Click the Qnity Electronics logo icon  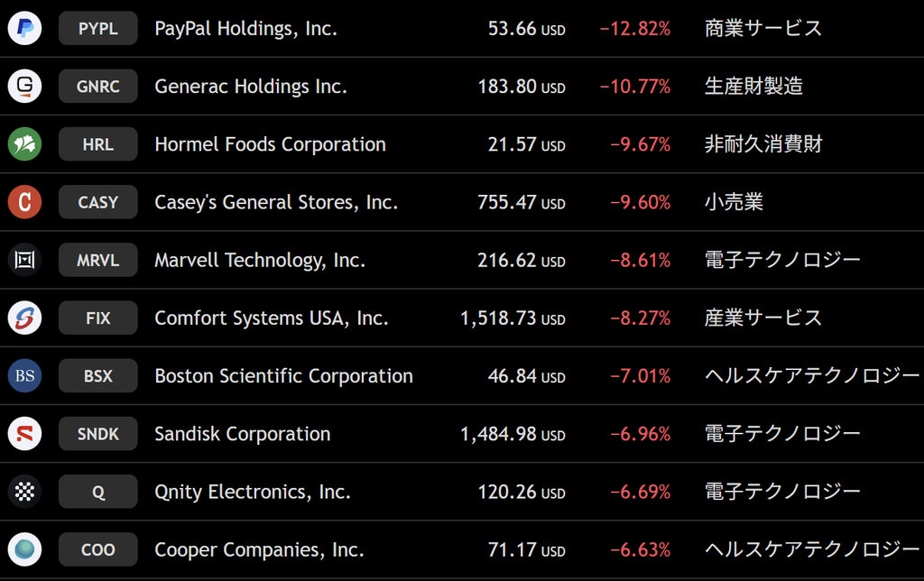click(24, 492)
